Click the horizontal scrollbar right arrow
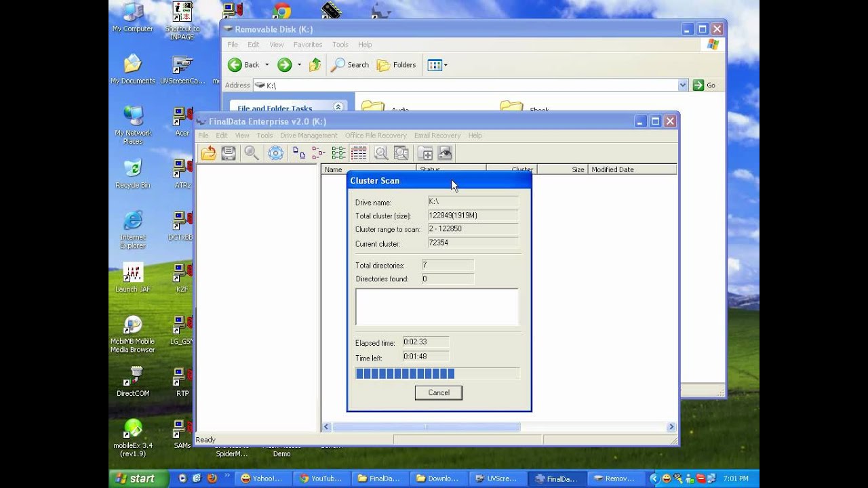 [671, 427]
